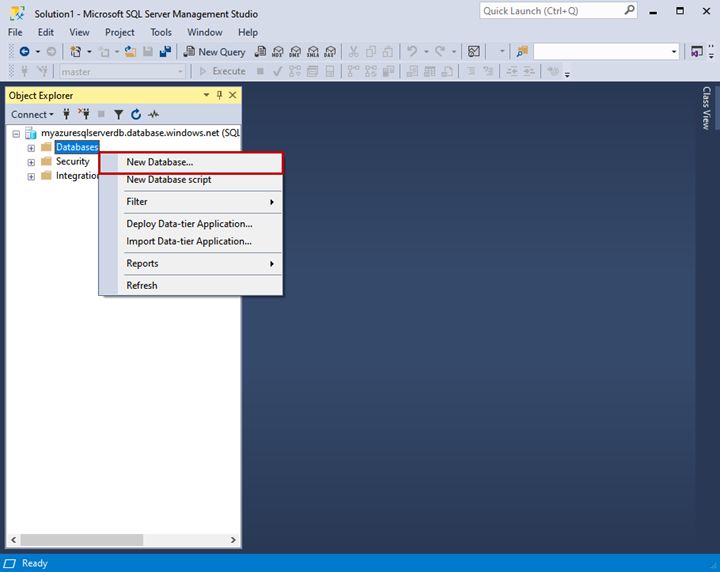Click the Connect Object Explorer plug icon
Viewport: 720px width, 572px height.
(67, 114)
